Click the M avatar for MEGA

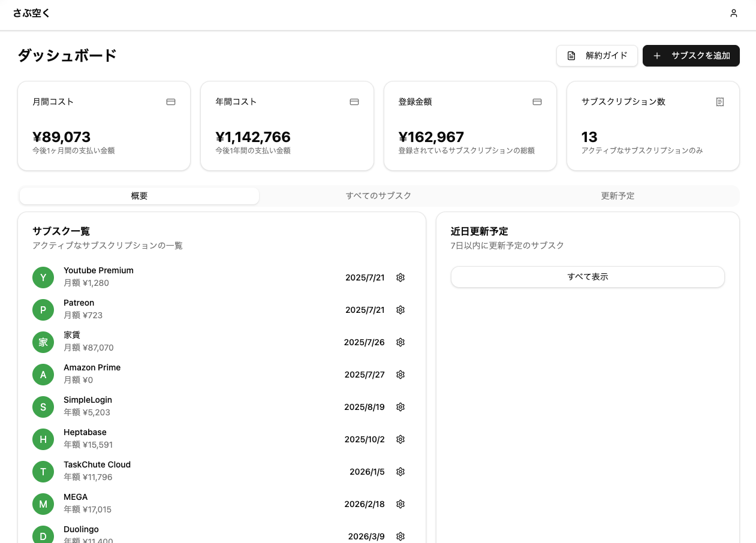click(x=43, y=504)
